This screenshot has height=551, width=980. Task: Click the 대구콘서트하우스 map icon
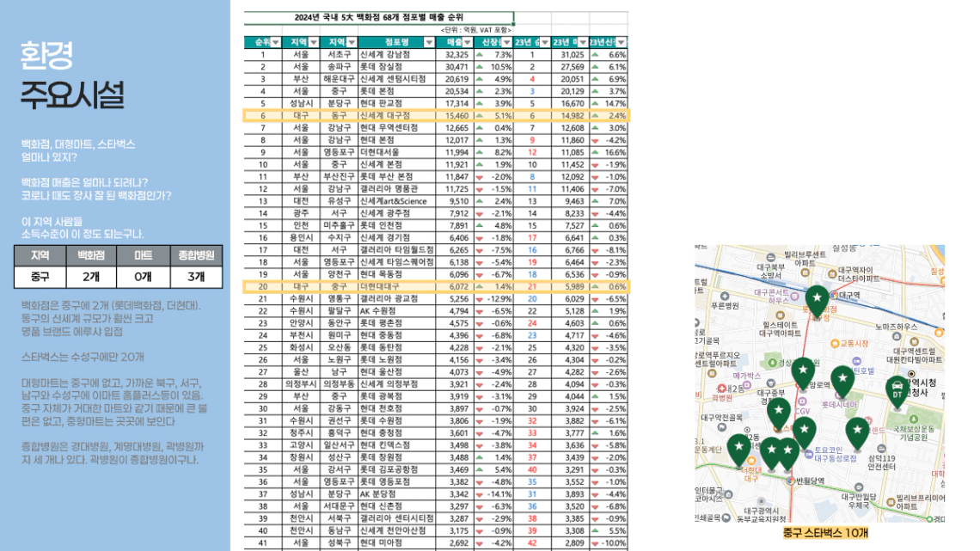coord(794,296)
